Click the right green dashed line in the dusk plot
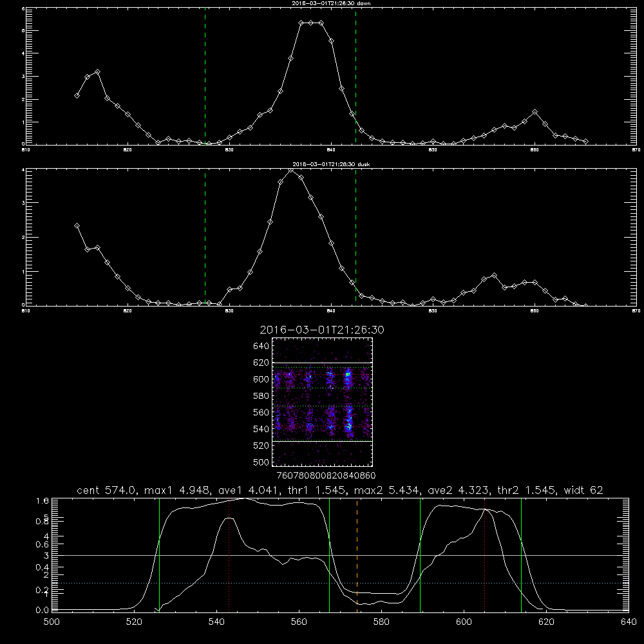Viewport: 644px width, 644px height. pos(355,237)
